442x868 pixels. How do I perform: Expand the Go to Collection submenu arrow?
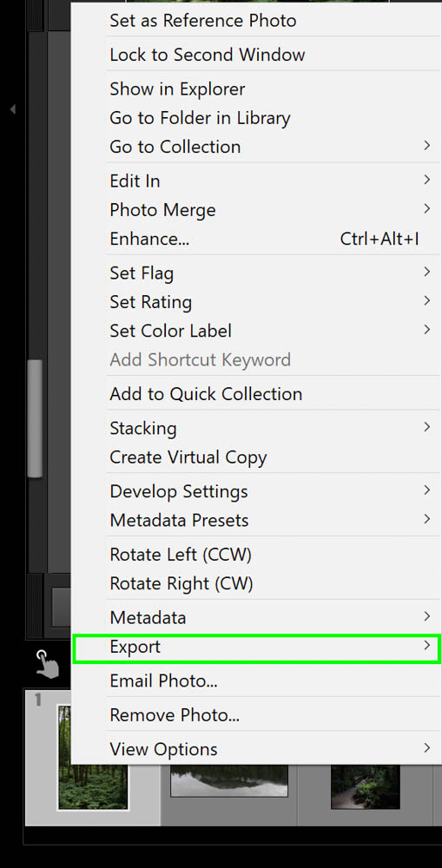[426, 146]
